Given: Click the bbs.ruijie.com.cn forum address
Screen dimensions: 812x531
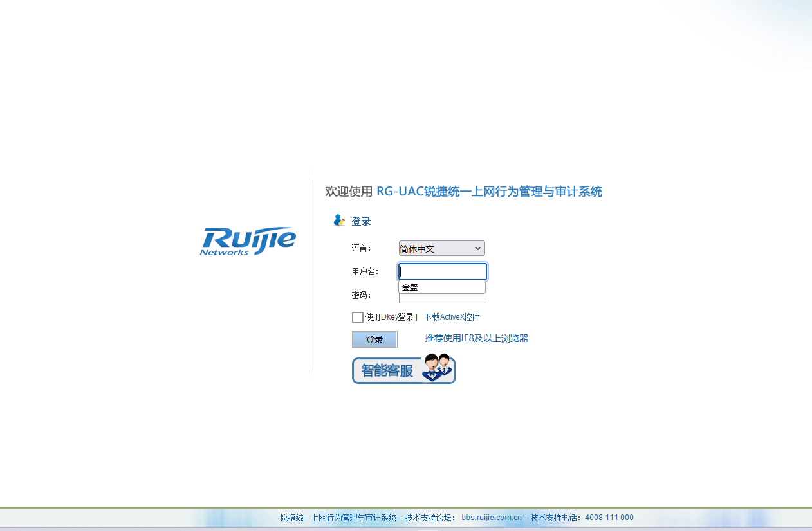Looking at the screenshot, I should [x=492, y=517].
